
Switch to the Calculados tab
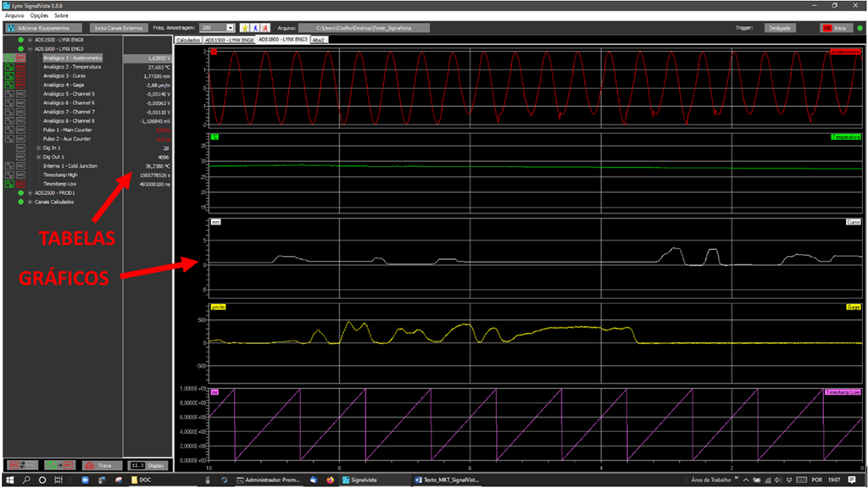click(x=188, y=41)
